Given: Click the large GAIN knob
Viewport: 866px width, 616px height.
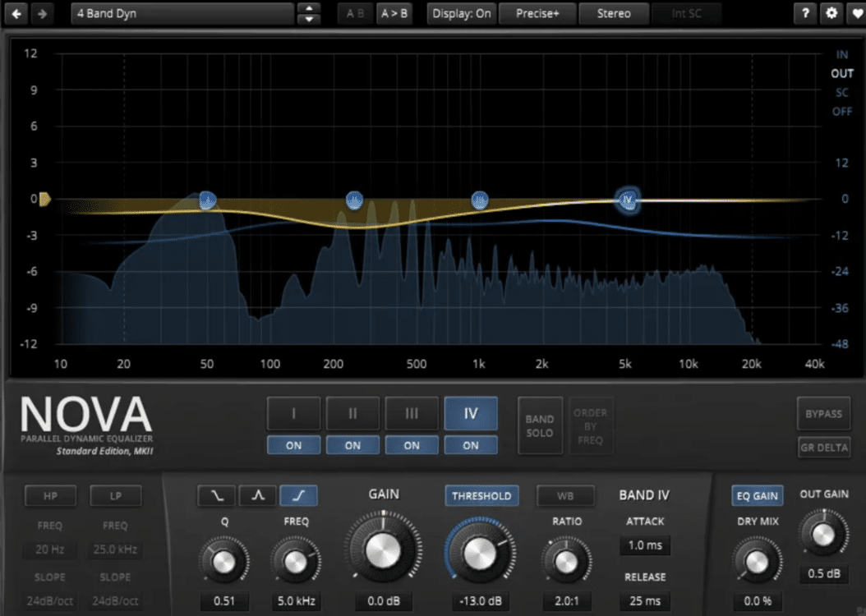Looking at the screenshot, I should (x=383, y=550).
